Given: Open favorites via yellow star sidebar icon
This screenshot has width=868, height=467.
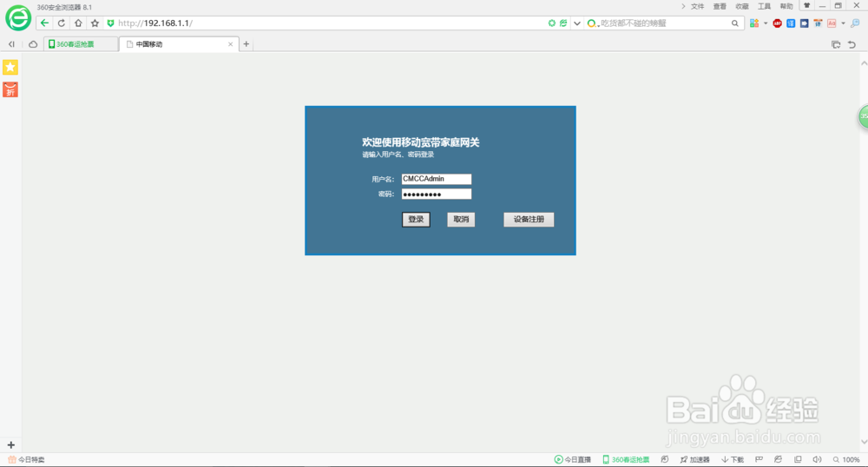Looking at the screenshot, I should coord(10,67).
